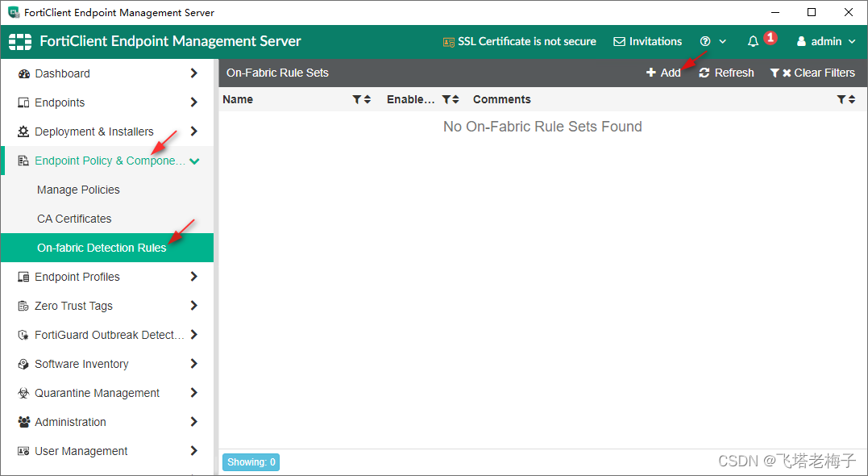Click the filter icon in Enabled column
868x476 pixels.
pyautogui.click(x=446, y=99)
